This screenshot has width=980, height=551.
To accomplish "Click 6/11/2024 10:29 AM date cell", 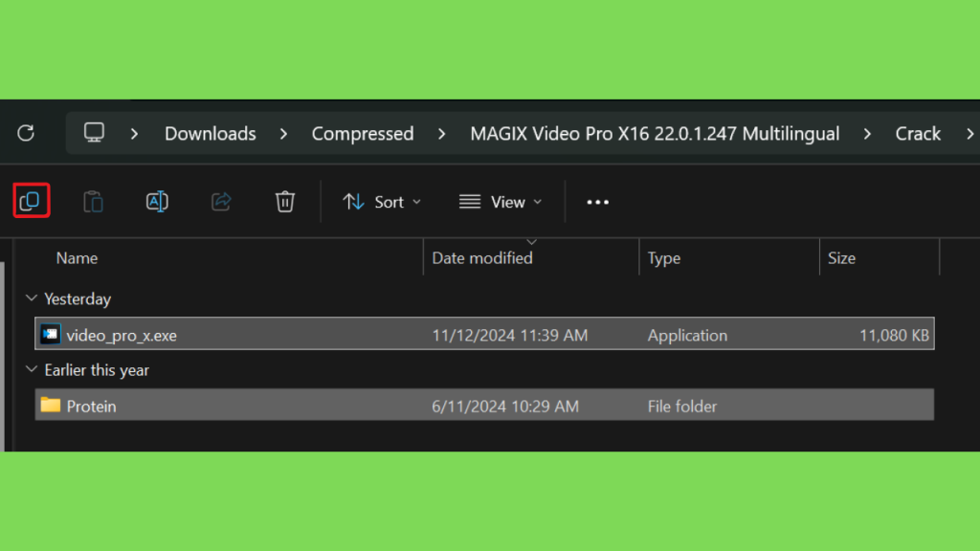I will [505, 406].
